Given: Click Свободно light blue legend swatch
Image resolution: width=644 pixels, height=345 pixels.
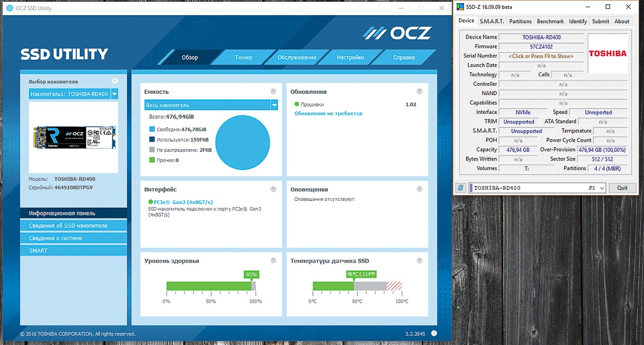Looking at the screenshot, I should point(152,129).
